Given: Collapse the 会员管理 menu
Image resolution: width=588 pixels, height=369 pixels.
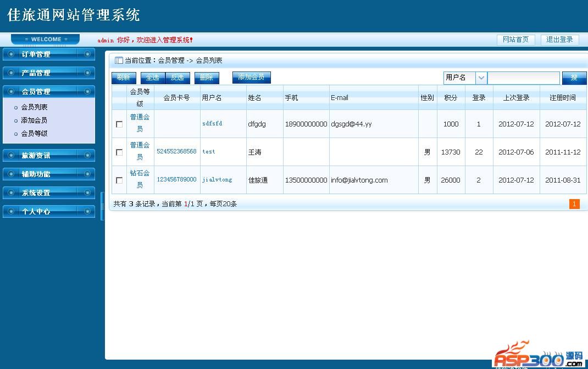Looking at the screenshot, I should [x=49, y=91].
